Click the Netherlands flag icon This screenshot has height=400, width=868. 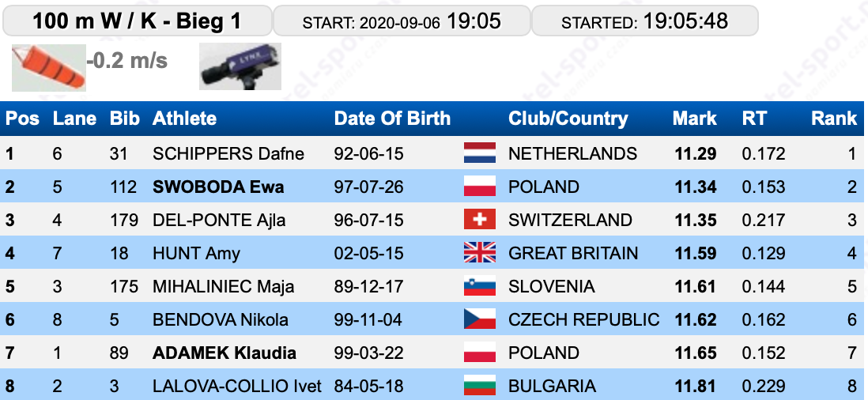point(479,153)
